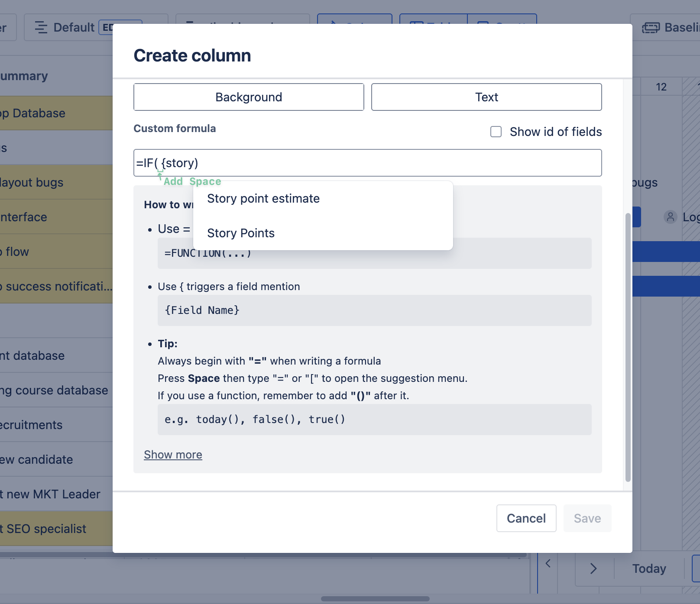Click the user avatar icon in Gantt
This screenshot has height=604, width=700.
[x=670, y=217]
